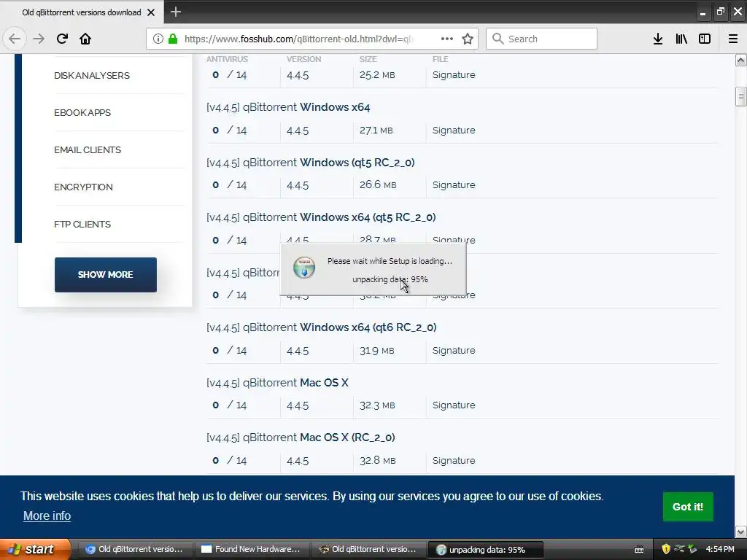Switch to second Old qBittorrent Firefox taskbar item
The width and height of the screenshot is (747, 560).
[x=368, y=549]
